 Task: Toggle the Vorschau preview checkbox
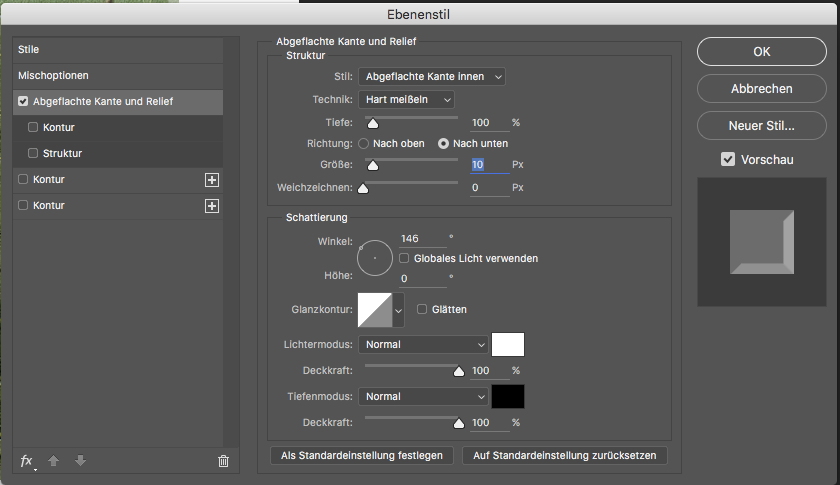coord(728,159)
